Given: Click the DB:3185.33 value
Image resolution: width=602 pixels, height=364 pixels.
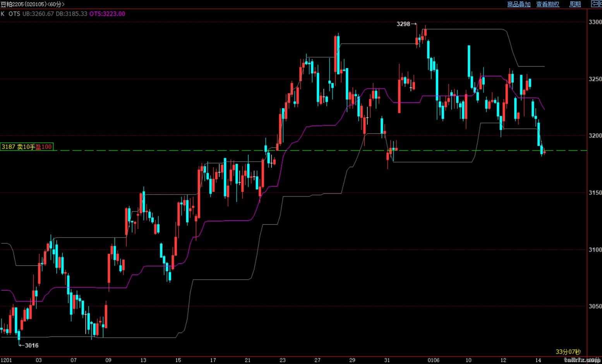Looking at the screenshot, I should pyautogui.click(x=72, y=14).
